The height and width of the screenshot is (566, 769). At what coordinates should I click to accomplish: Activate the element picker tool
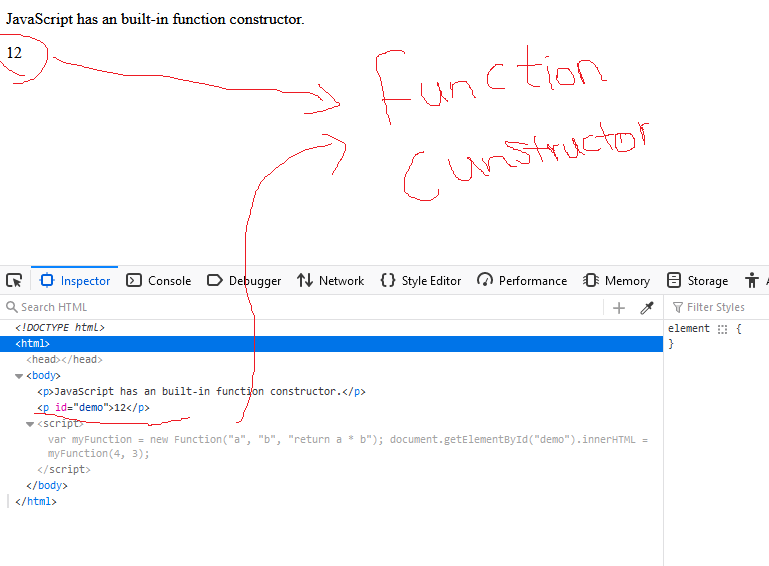click(14, 281)
